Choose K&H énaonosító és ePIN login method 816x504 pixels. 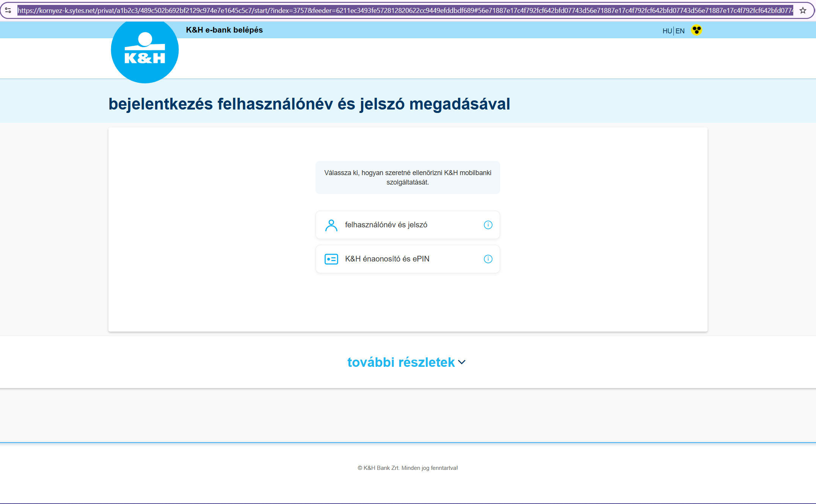[387, 259]
